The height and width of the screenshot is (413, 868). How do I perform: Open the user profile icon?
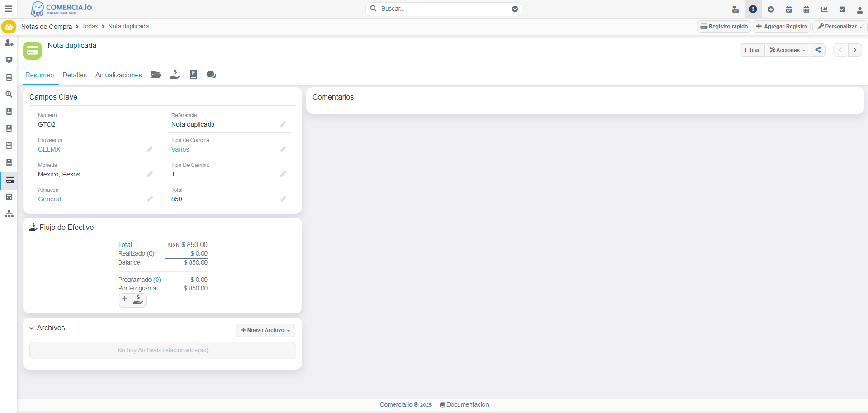point(860,9)
